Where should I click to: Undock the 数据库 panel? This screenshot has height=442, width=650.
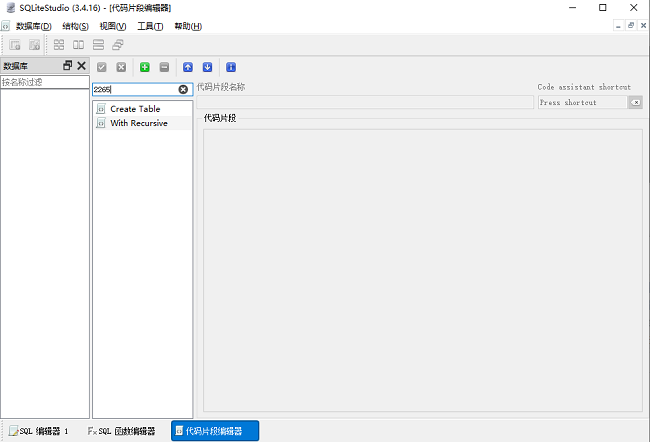67,66
